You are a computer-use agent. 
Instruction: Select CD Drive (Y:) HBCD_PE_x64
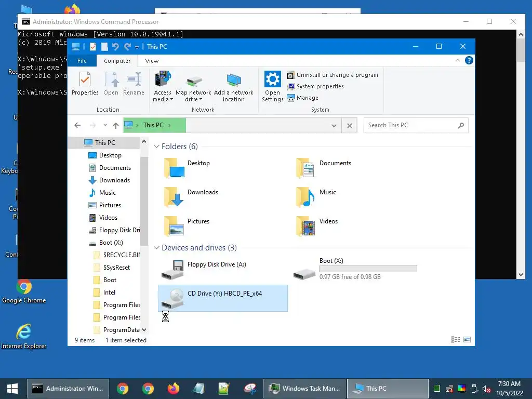click(222, 298)
